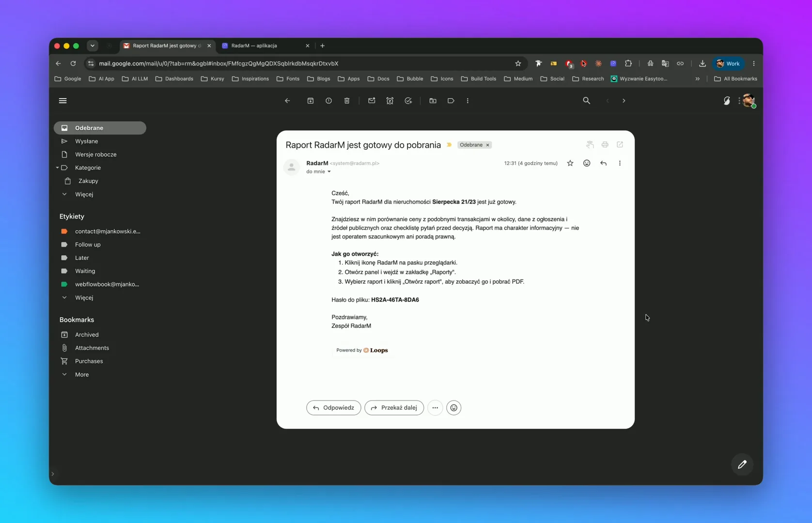812x523 pixels.
Task: Open the browser tab search dropdown
Action: click(93, 46)
